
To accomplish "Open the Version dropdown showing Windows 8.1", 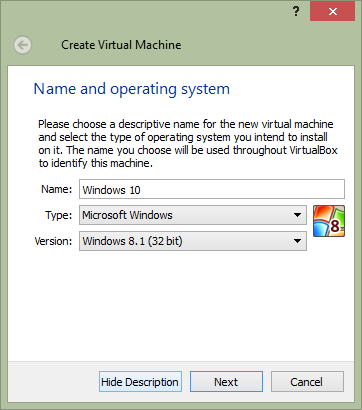I will click(x=193, y=241).
